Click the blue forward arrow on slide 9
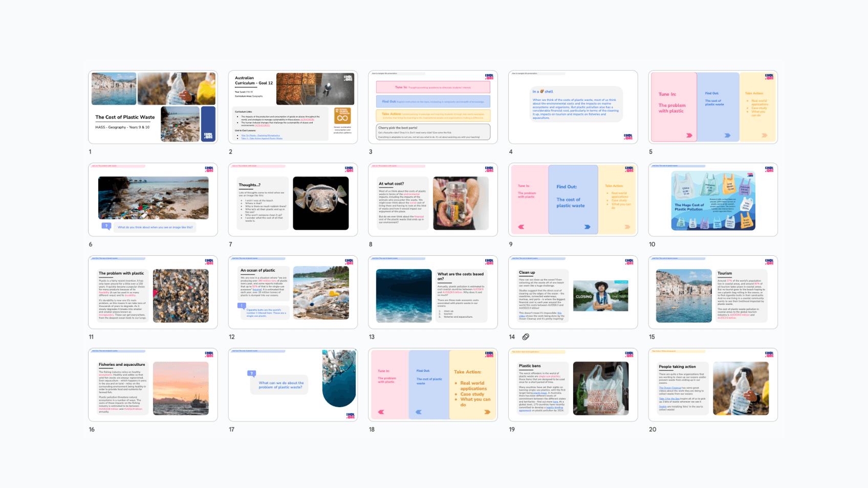The height and width of the screenshot is (488, 868). coord(587,227)
